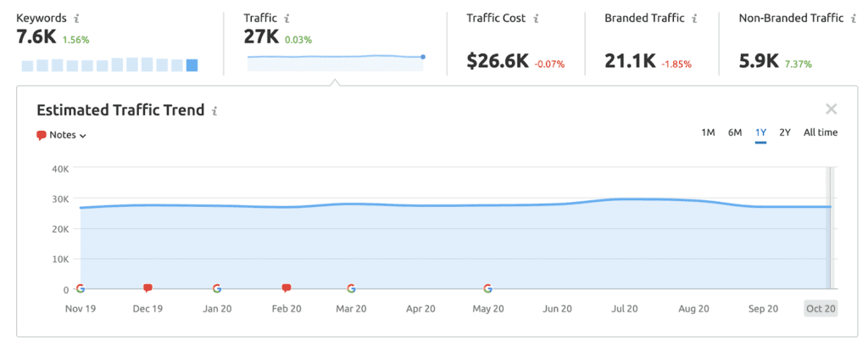Open the red note marker at Feb 20

point(287,288)
